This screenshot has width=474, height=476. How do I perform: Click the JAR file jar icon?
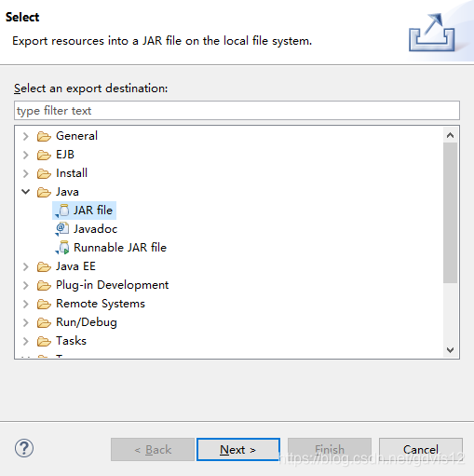click(62, 211)
